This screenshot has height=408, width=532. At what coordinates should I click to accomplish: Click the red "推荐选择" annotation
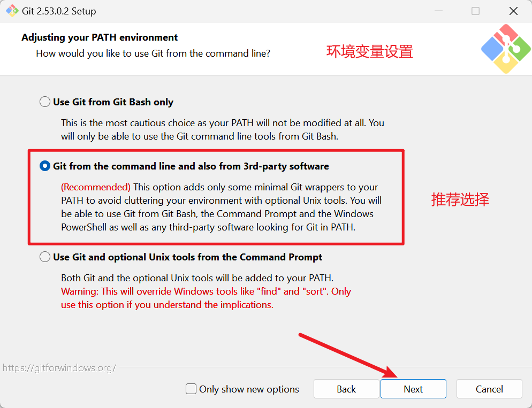[460, 199]
